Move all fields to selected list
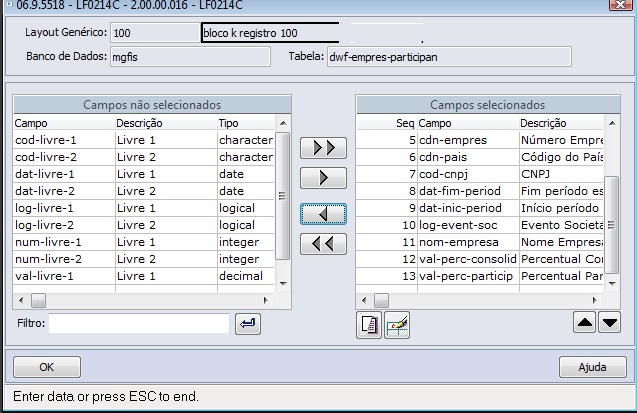637x413 pixels. 323,148
